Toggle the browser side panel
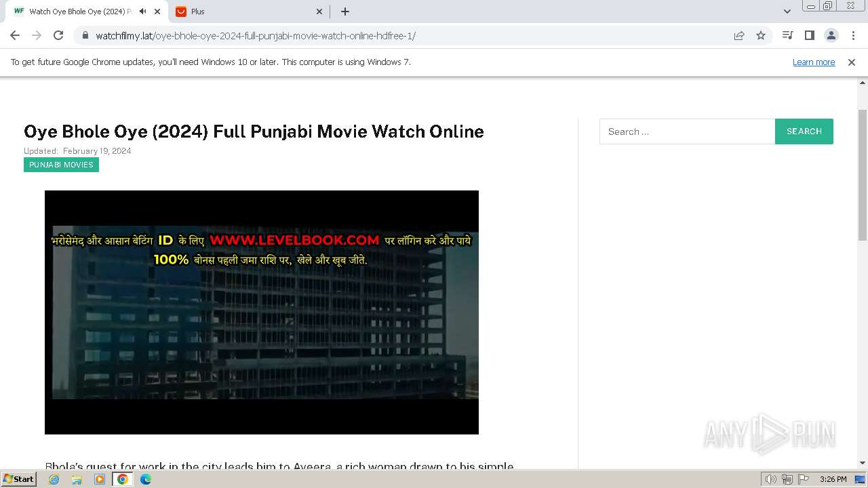This screenshot has width=868, height=488. point(809,35)
